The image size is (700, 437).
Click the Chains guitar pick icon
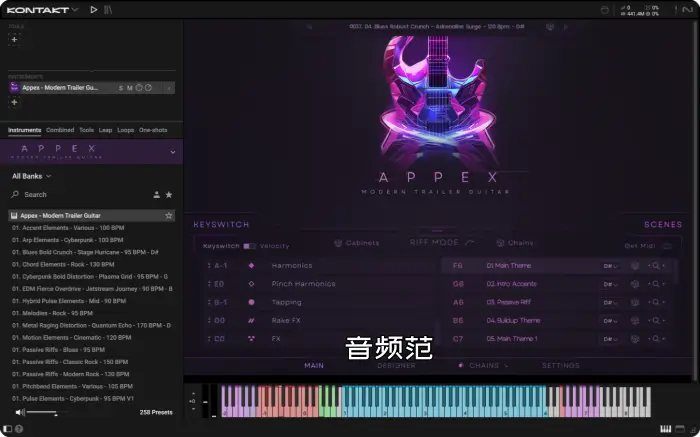[x=500, y=243]
